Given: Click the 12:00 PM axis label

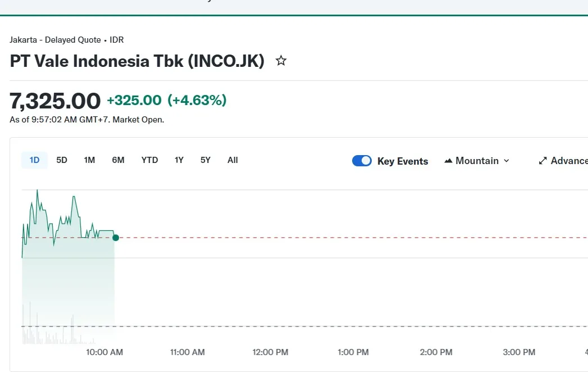Looking at the screenshot, I should point(270,352).
